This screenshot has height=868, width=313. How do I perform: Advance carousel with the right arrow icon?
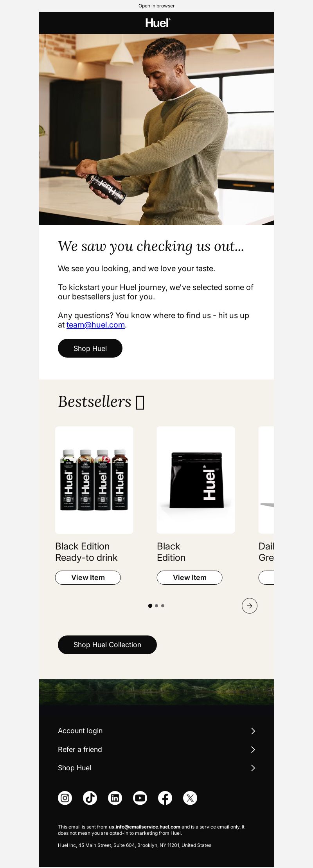[250, 606]
